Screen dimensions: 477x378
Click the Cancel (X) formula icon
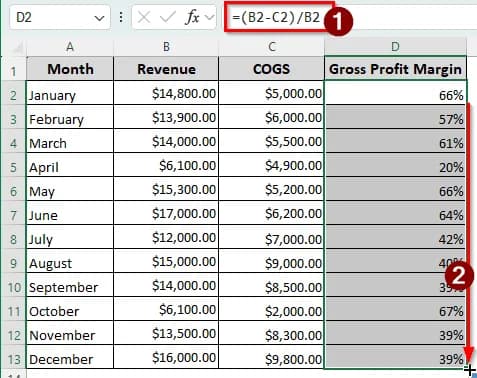point(144,17)
